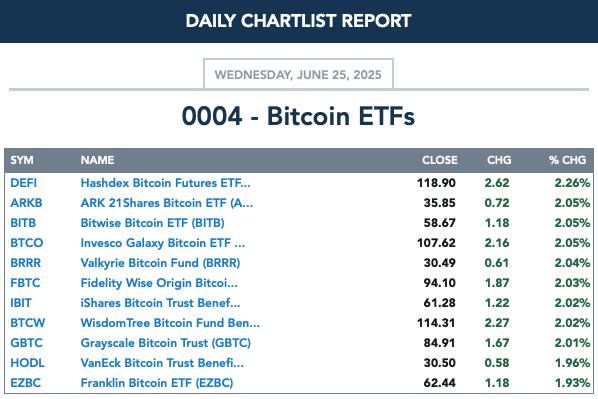Open the ARK 21Shares Bitcoin ETF link
The image size is (598, 399).
(x=167, y=203)
